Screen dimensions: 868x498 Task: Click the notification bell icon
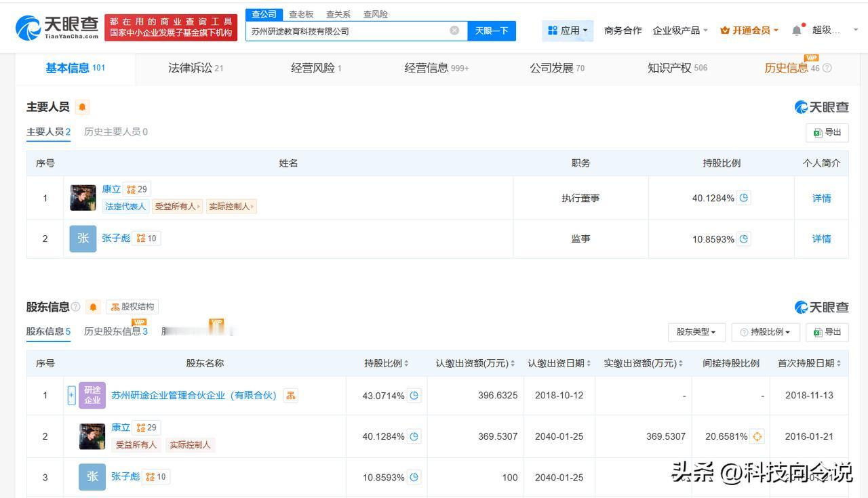pyautogui.click(x=797, y=30)
